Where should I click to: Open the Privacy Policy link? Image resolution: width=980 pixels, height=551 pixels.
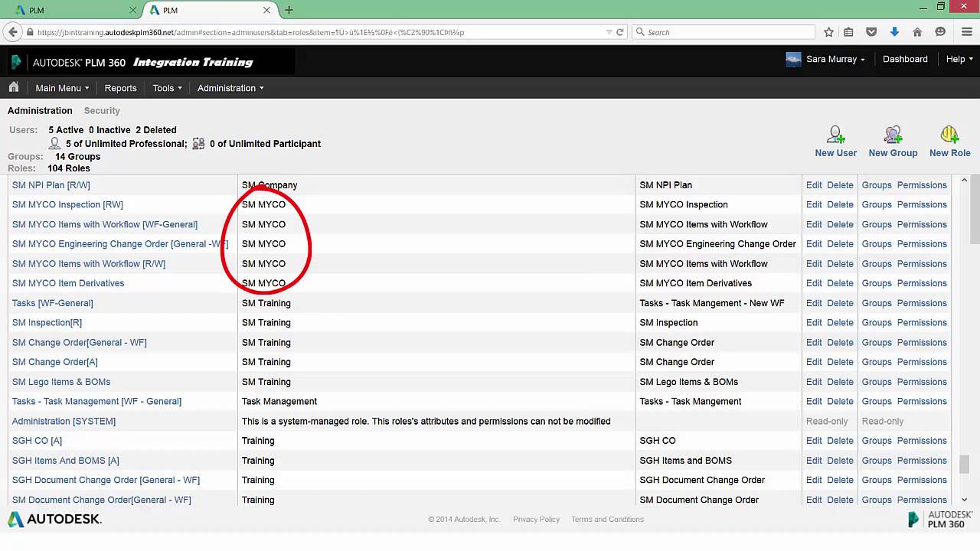(x=536, y=520)
